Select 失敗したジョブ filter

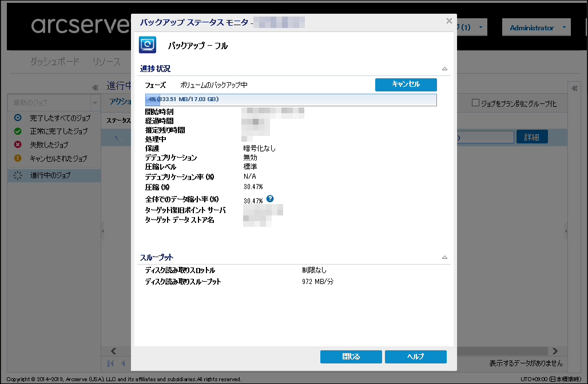[49, 145]
